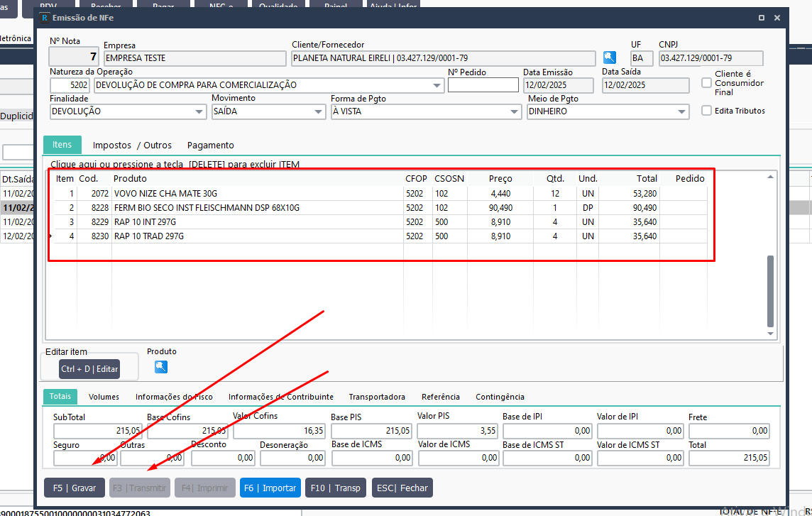Open the Volumes tab

click(104, 397)
